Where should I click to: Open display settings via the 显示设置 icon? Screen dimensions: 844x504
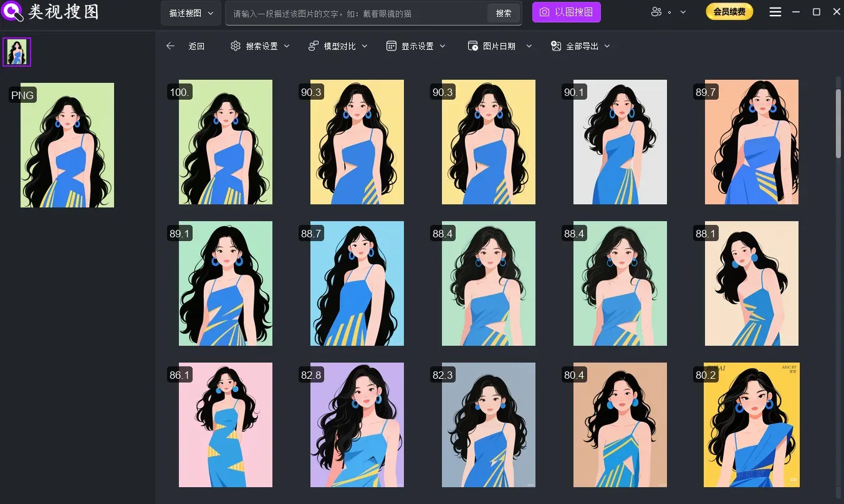(x=391, y=45)
